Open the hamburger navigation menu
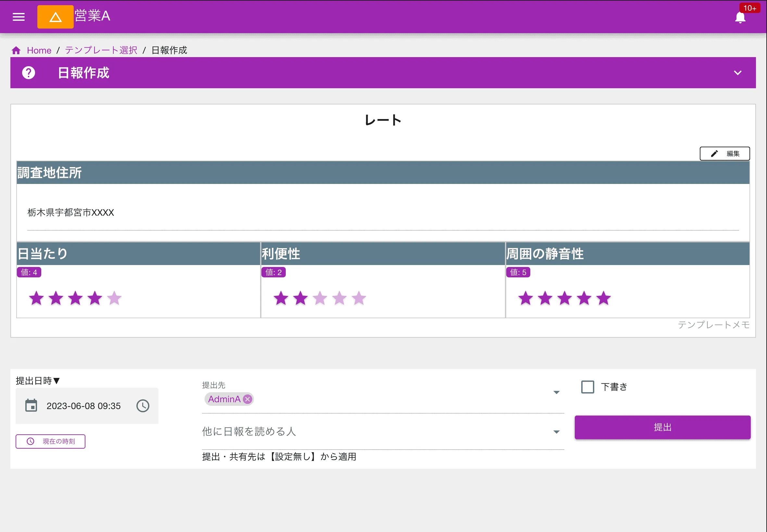 click(x=19, y=17)
